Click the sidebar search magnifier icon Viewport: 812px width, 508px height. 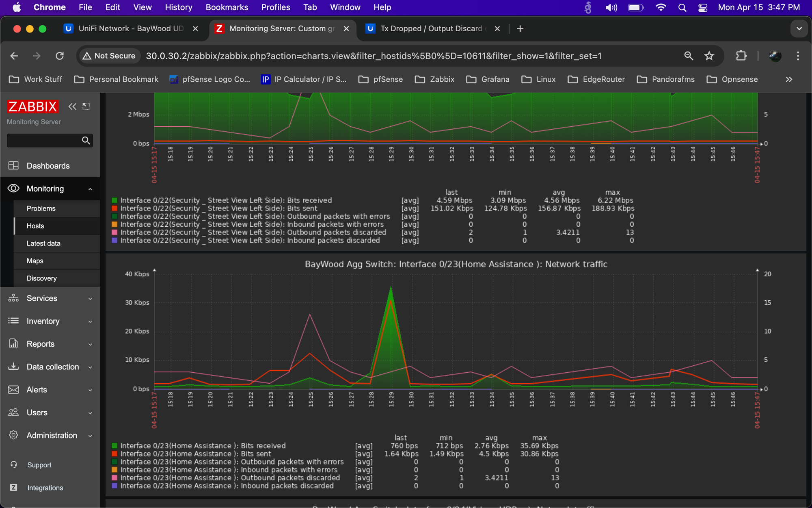(x=86, y=141)
